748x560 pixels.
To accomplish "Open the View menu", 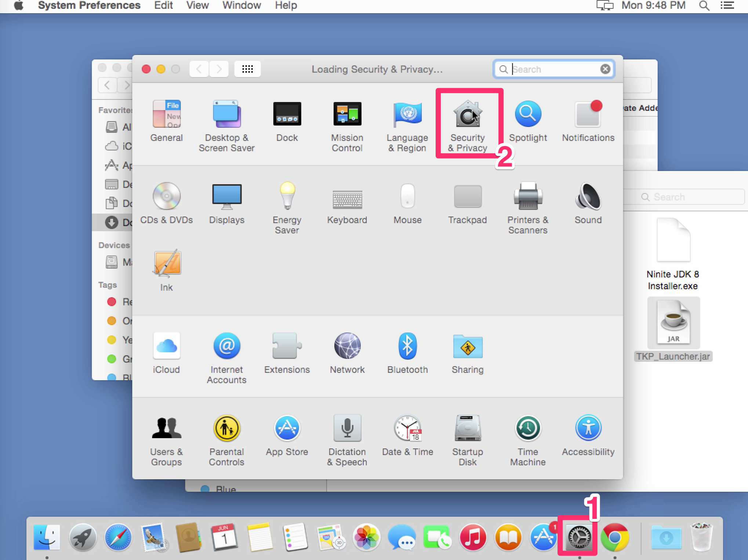I will point(197,6).
